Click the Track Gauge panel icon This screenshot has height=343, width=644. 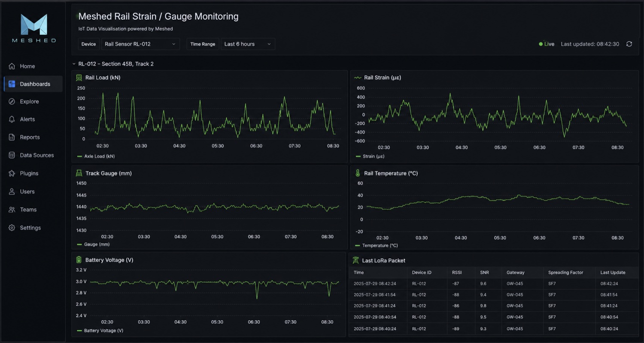pyautogui.click(x=79, y=173)
